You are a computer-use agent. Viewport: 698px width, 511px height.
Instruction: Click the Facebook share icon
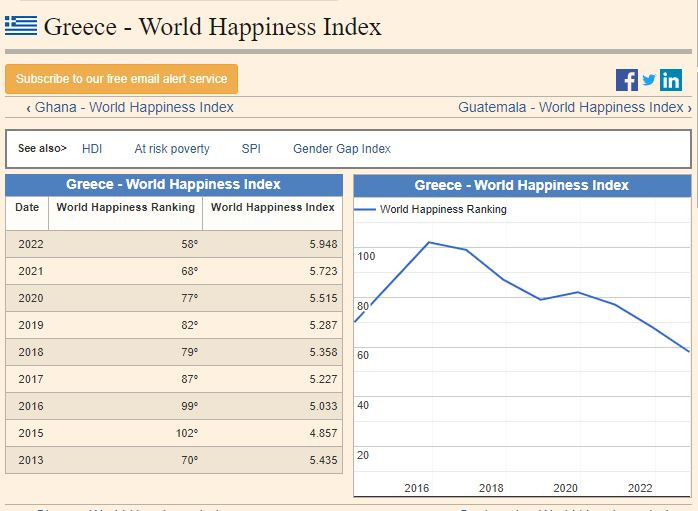point(627,80)
